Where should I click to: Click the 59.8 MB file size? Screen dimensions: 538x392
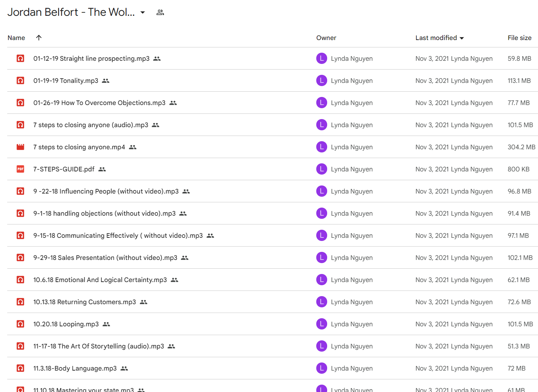click(519, 58)
